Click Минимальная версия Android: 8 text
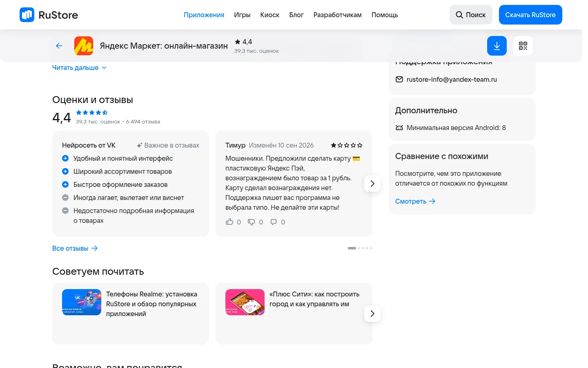588x368 pixels. pyautogui.click(x=456, y=128)
